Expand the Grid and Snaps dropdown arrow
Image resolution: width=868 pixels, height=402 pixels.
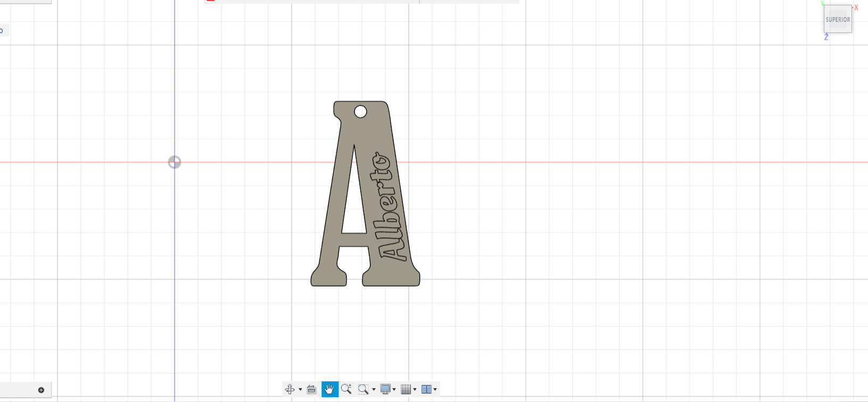(415, 390)
